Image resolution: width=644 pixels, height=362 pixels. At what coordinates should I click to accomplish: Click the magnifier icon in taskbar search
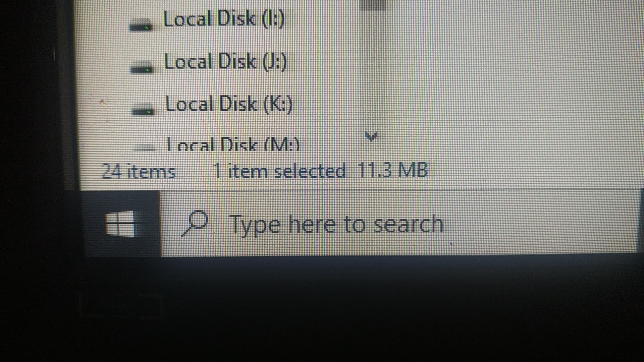click(x=195, y=224)
